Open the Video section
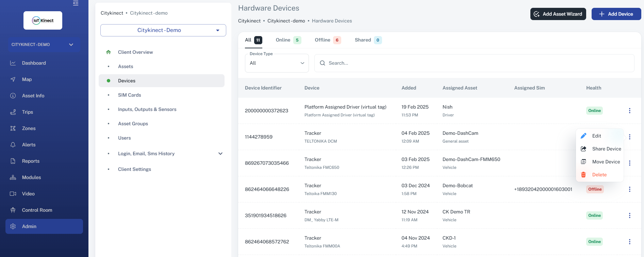644x257 pixels. (28, 194)
